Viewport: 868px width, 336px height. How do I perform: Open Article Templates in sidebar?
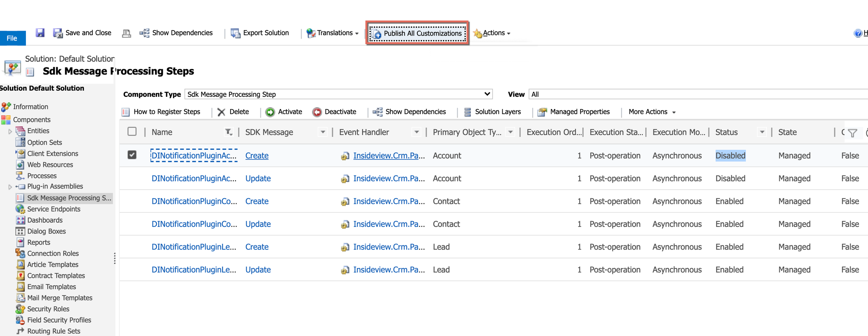pos(53,265)
